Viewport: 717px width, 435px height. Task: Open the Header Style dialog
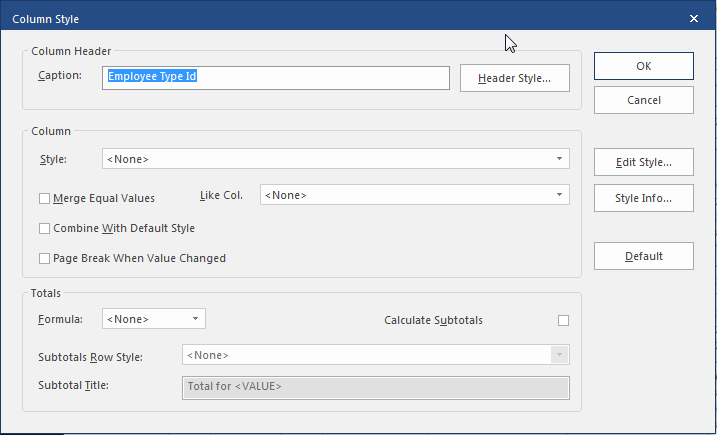point(514,78)
